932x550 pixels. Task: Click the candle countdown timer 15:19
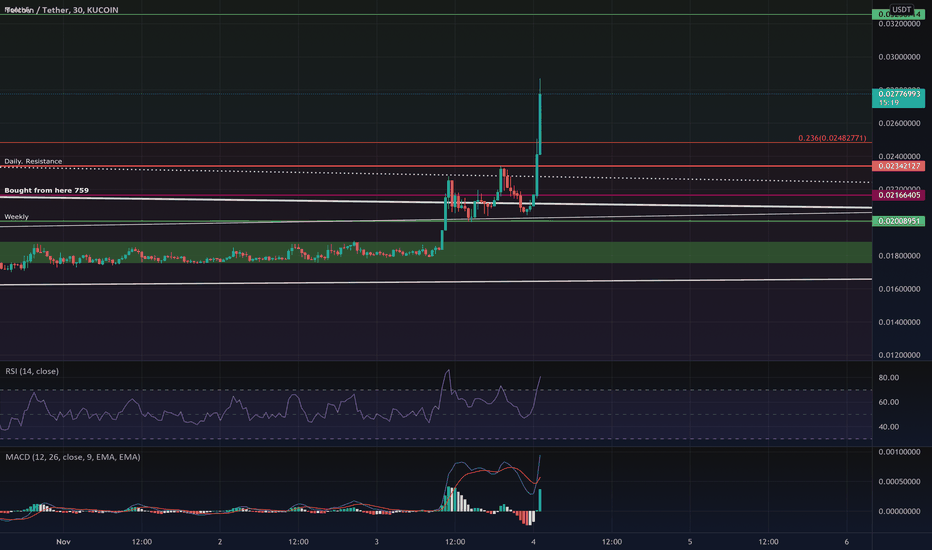click(889, 103)
